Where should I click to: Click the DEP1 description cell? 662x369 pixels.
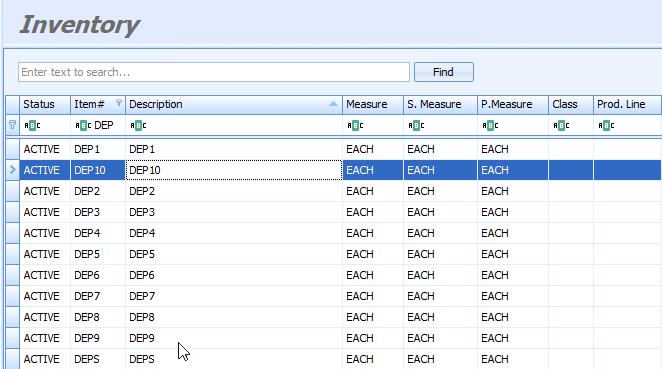point(234,149)
